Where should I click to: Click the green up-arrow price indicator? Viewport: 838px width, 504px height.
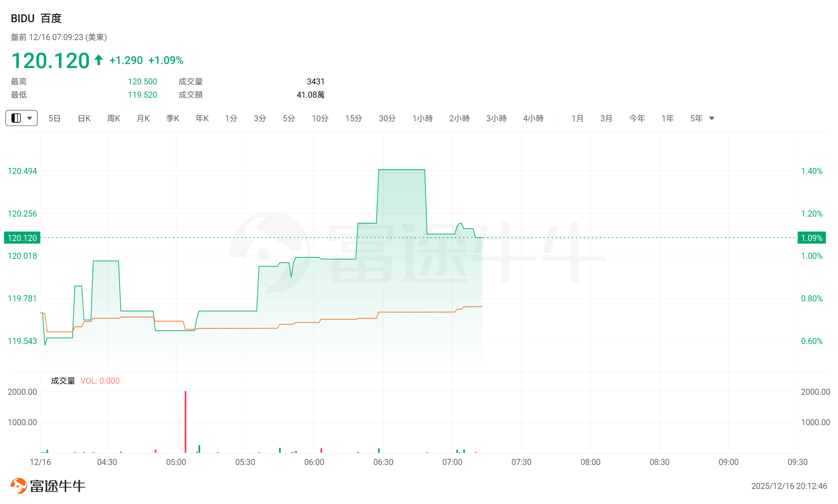pos(98,60)
